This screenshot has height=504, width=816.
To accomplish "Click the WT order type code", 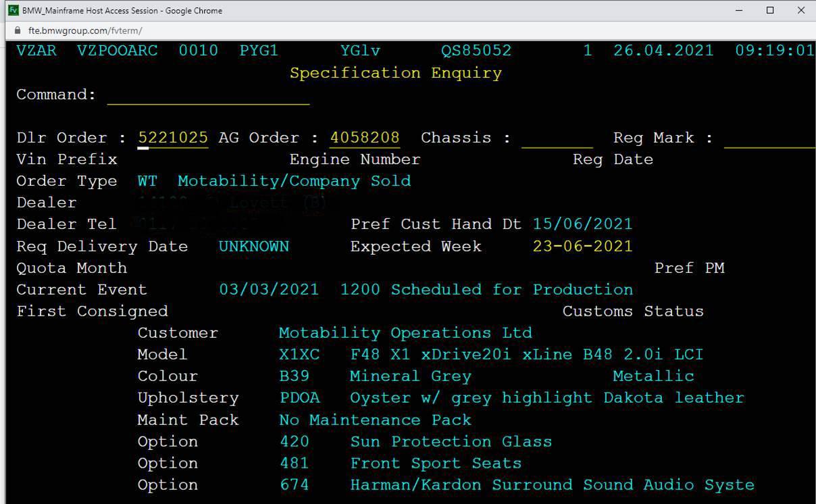I will [147, 181].
